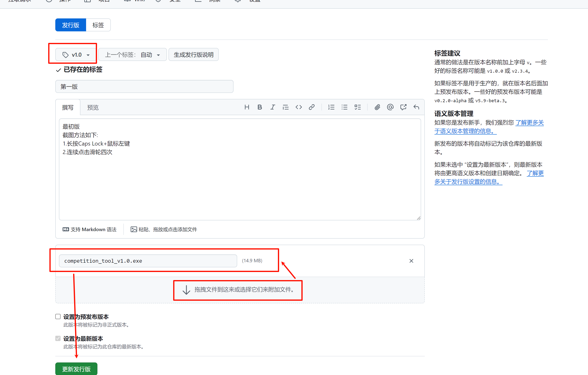588x375 pixels.
Task: Enable 设置为预发布版本 checkbox
Action: pyautogui.click(x=58, y=316)
